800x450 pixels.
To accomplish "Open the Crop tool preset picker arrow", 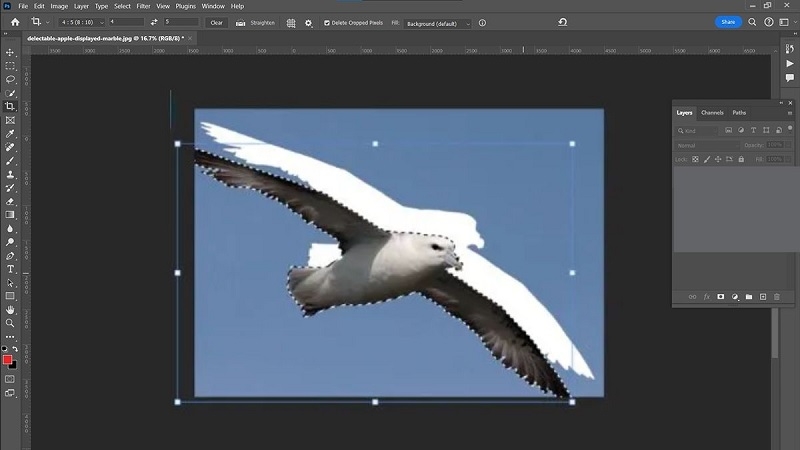I will click(x=47, y=22).
